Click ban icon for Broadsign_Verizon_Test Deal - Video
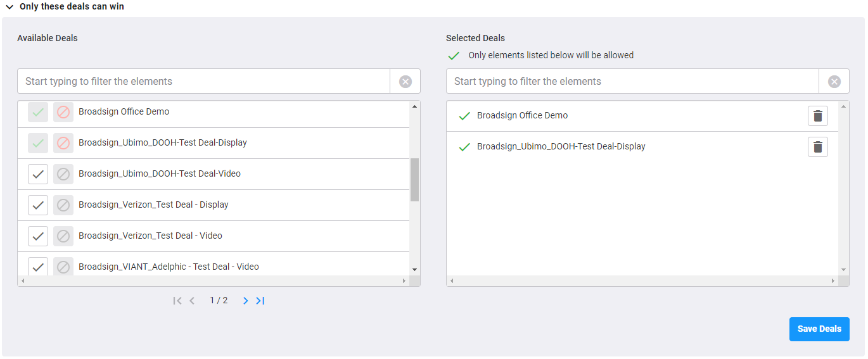Viewport: 868px width, 359px height. point(63,236)
